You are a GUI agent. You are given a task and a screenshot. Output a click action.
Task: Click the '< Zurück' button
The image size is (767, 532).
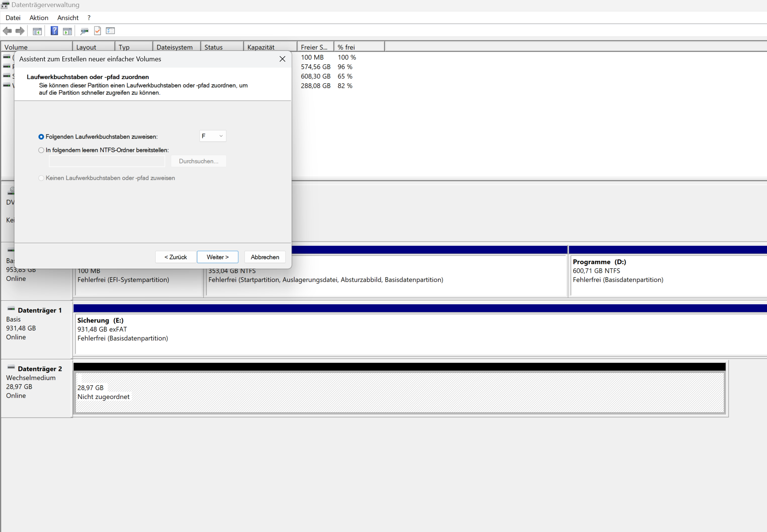[x=175, y=257]
